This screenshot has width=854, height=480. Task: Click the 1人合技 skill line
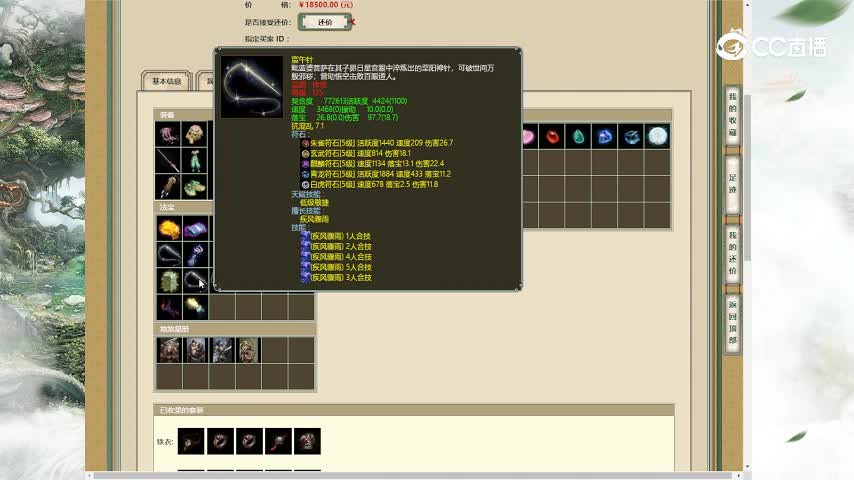coord(336,236)
